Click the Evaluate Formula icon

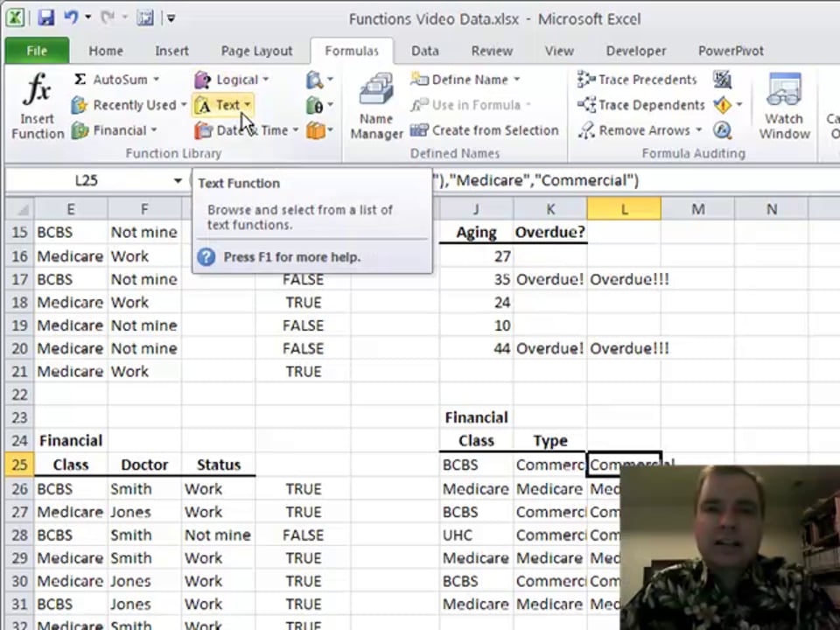click(x=722, y=130)
